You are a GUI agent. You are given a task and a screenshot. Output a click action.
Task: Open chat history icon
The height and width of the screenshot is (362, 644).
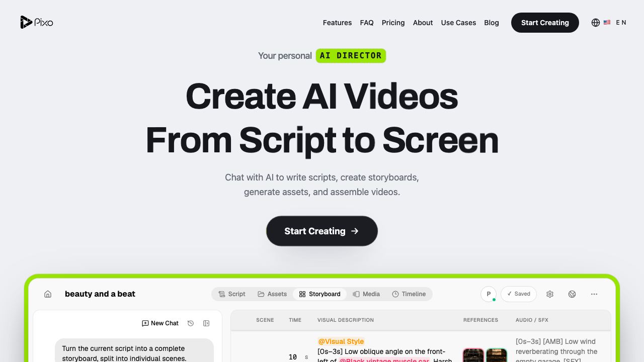[191, 323]
